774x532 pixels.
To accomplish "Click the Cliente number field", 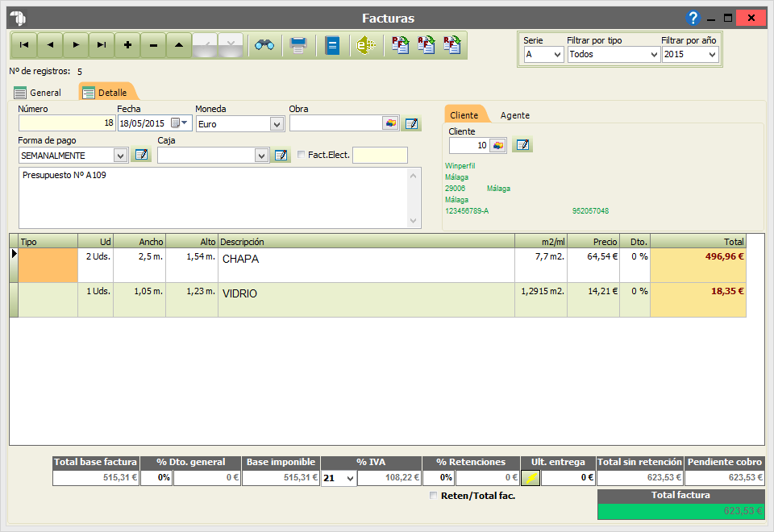I will [x=469, y=145].
